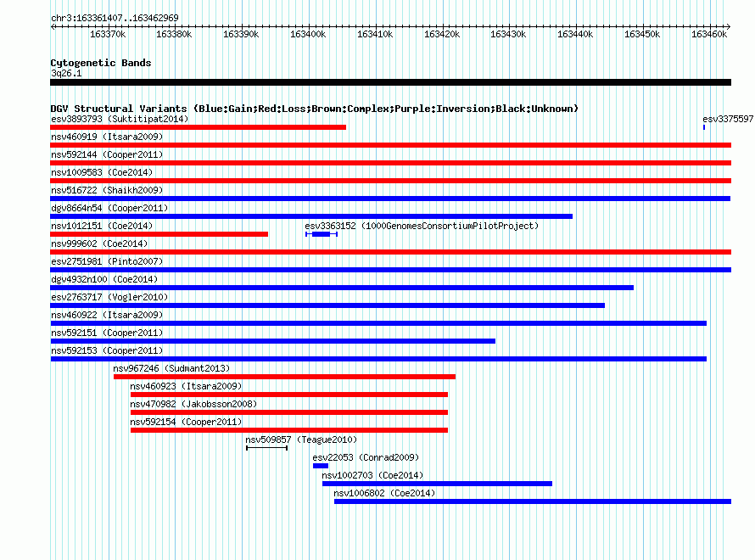Select the red nsv1012151 loss bar
755x560 pixels.
point(159,234)
